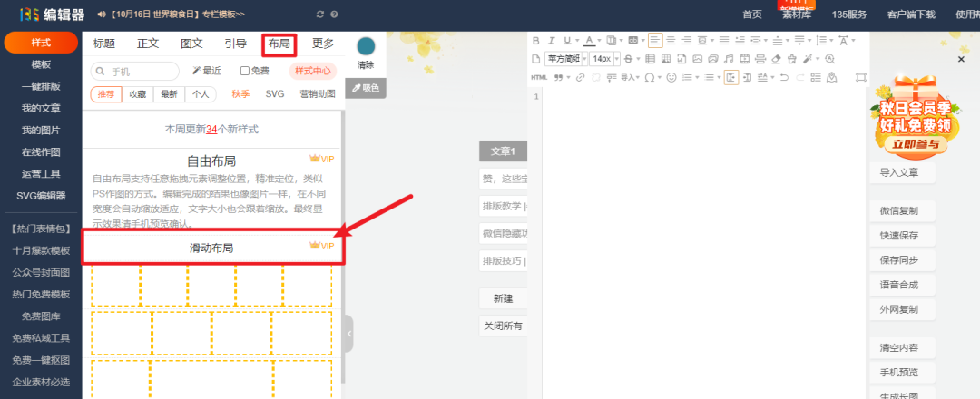Apply bold formatting in editor toolbar

[535, 41]
